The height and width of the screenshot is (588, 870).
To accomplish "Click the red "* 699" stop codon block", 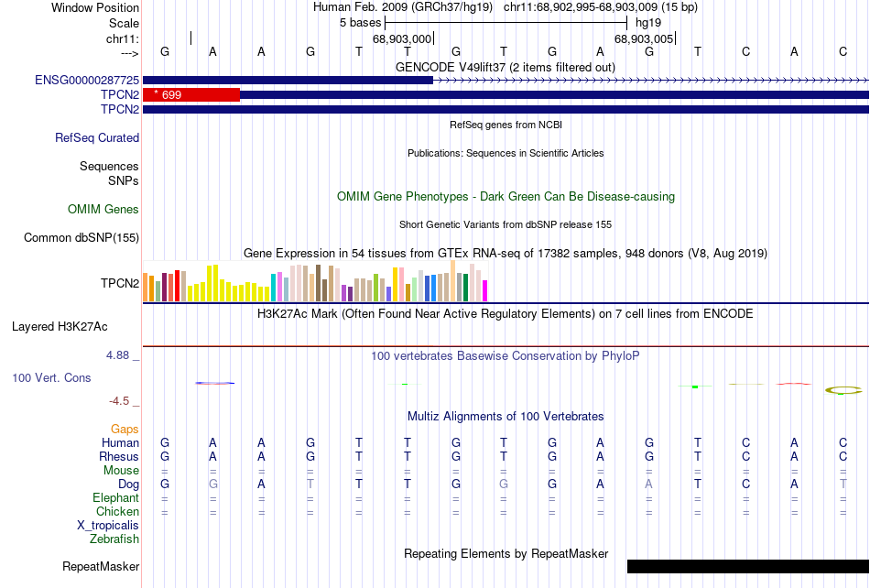I will pos(191,95).
